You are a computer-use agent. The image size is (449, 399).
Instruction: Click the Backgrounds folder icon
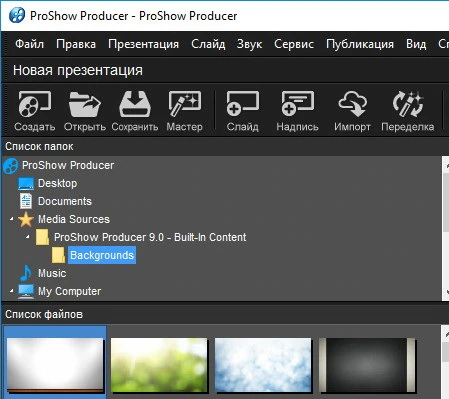[x=58, y=255]
